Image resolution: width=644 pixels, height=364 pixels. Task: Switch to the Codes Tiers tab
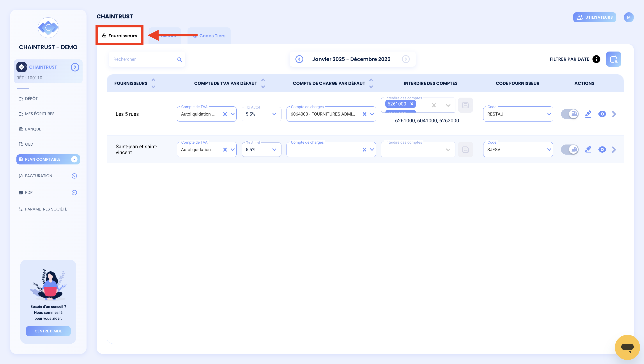[x=209, y=36]
